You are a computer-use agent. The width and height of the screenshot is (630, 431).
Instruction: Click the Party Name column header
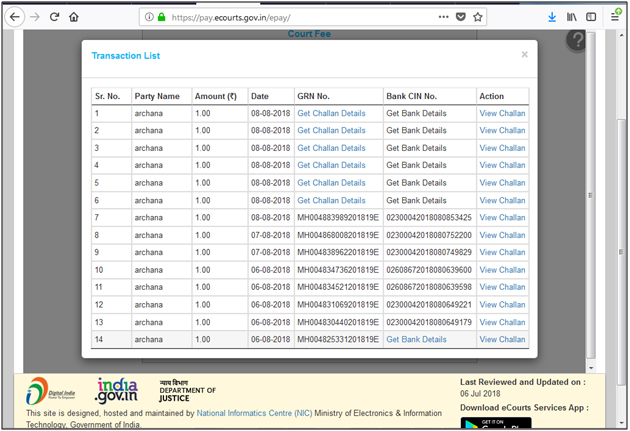click(x=157, y=96)
